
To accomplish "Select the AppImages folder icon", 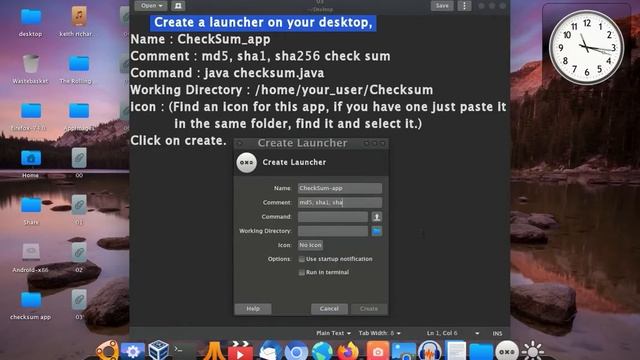I will tap(79, 111).
